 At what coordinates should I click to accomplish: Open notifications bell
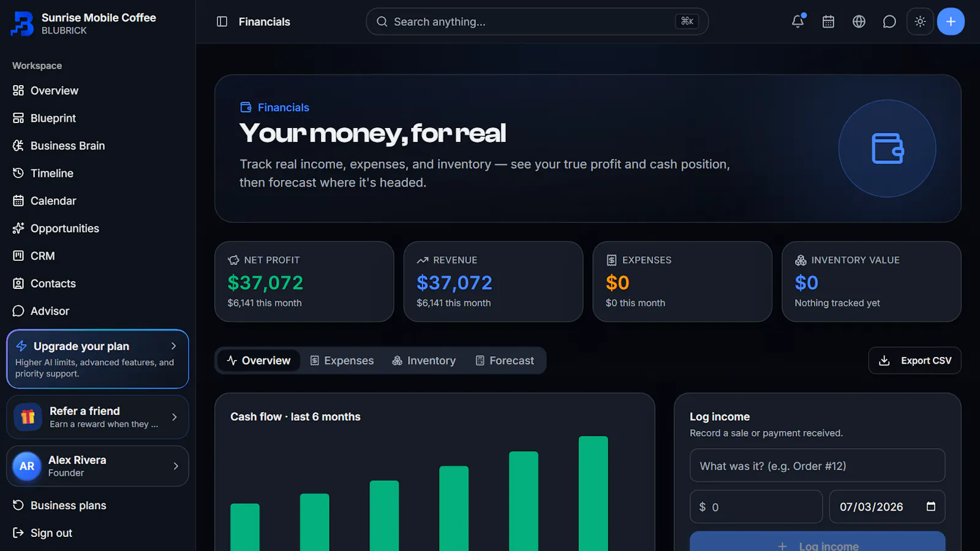pyautogui.click(x=797, y=21)
